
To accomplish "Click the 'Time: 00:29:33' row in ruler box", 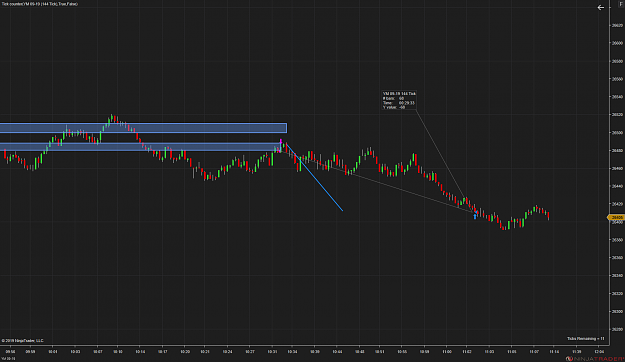I will (399, 102).
